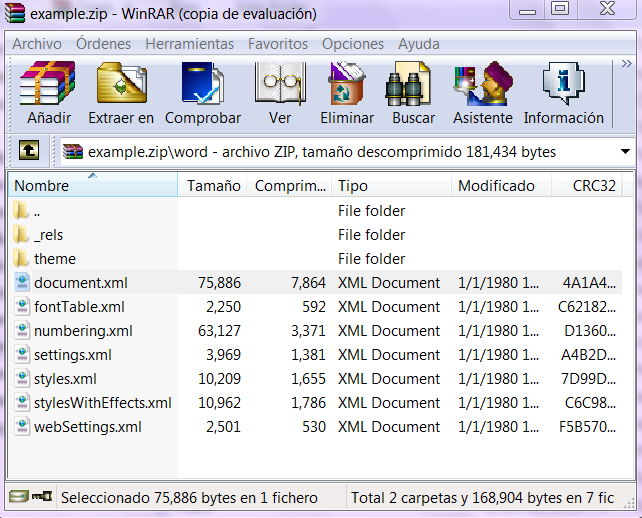Click the stylesWithEffects.xml file icon
This screenshot has height=518, width=642.
(22, 403)
